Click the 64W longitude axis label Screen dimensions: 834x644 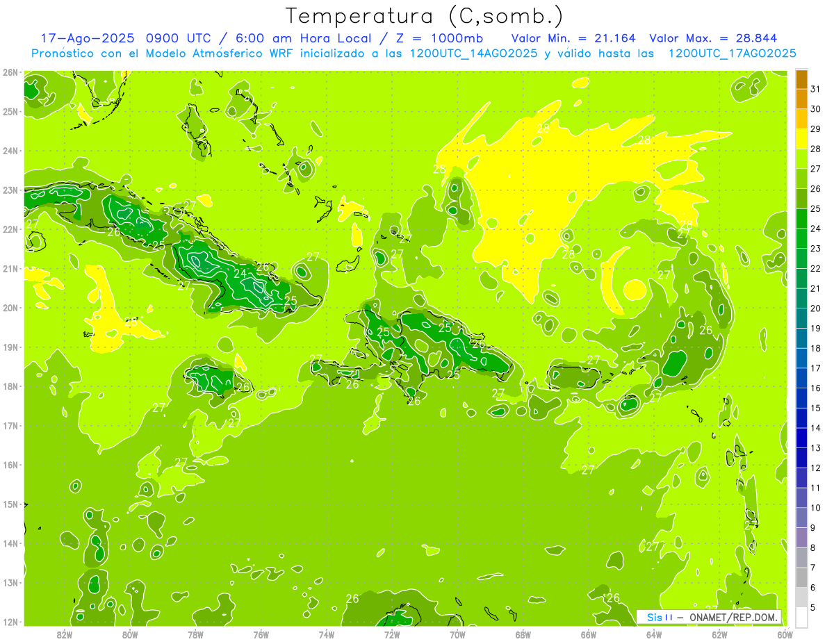click(x=654, y=634)
